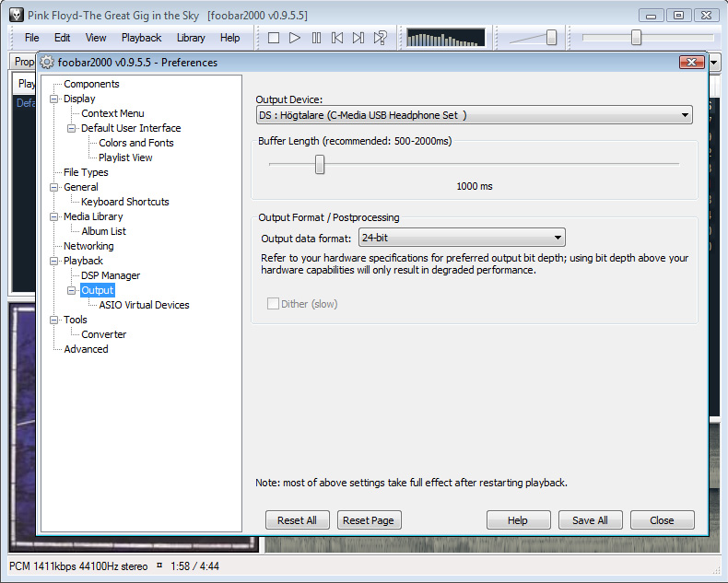This screenshot has height=583, width=728.
Task: Click the Stop playback button
Action: (274, 38)
